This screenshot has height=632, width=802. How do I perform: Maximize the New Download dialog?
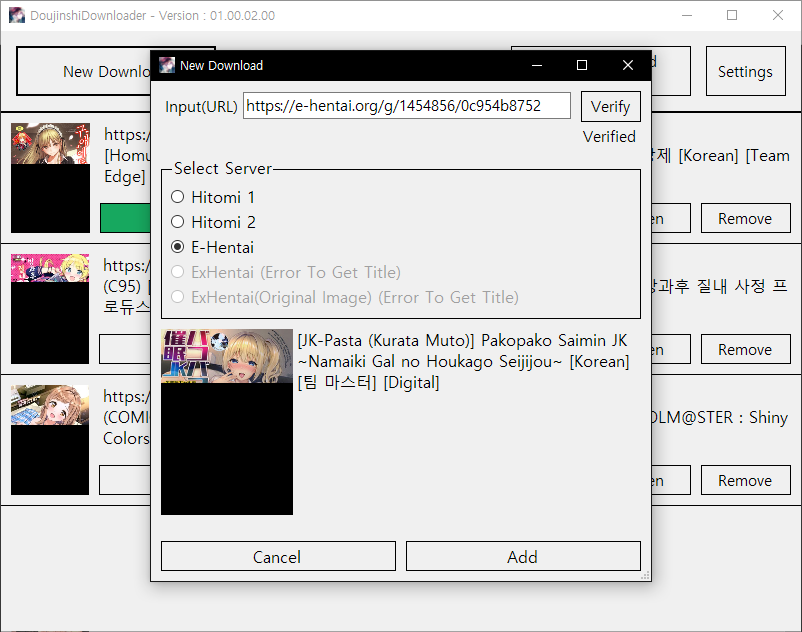[582, 65]
